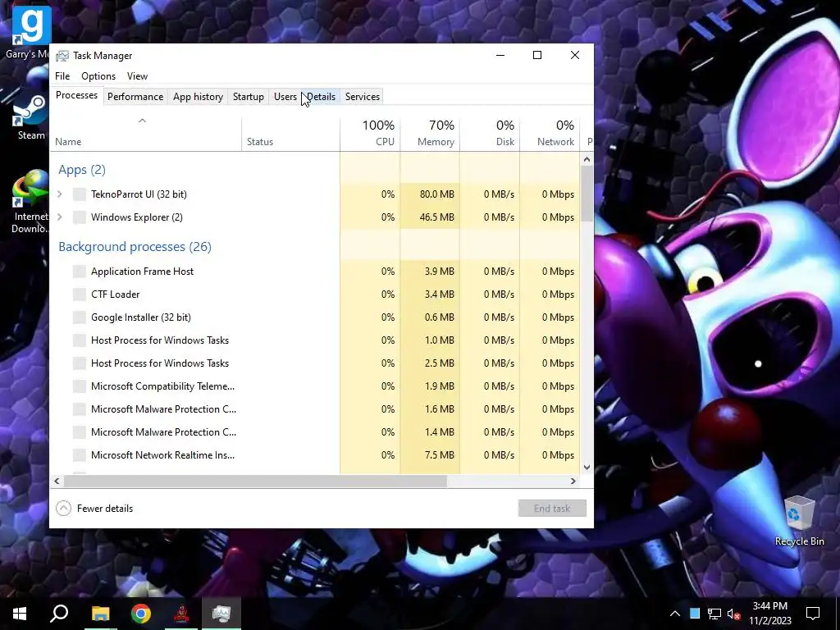Expand the Windows Explorer process group
The width and height of the screenshot is (840, 630).
[x=60, y=217]
